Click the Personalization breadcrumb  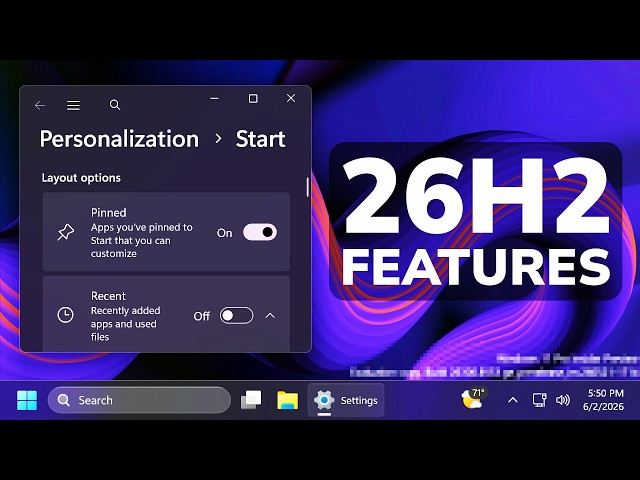coord(119,139)
